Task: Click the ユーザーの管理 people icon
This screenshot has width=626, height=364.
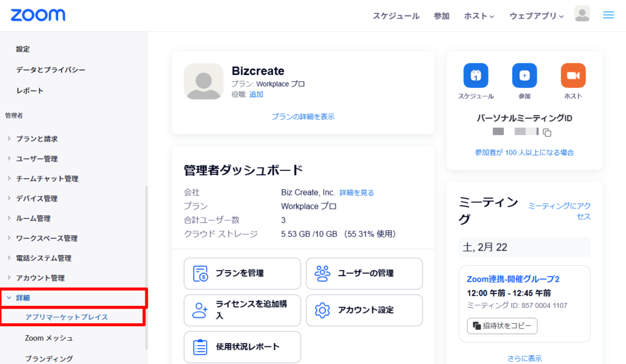Action: [322, 274]
